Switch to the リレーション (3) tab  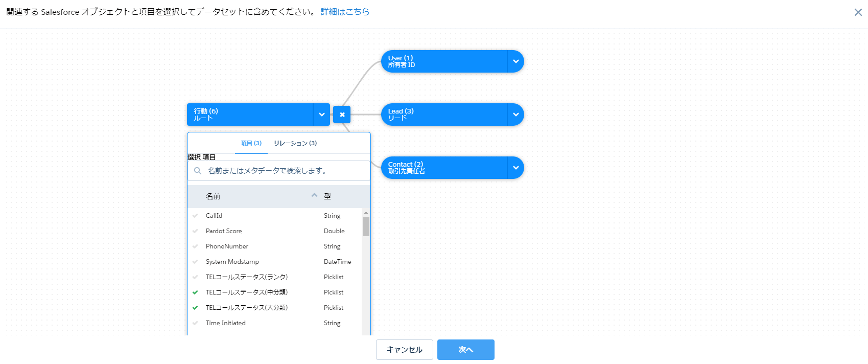[x=295, y=143]
